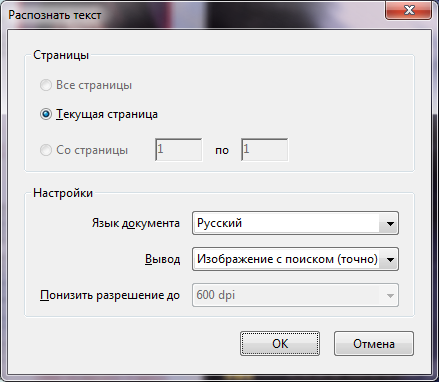Click the 'Понизить разрешение до' label
Screen dimensions: 439x382
110,295
